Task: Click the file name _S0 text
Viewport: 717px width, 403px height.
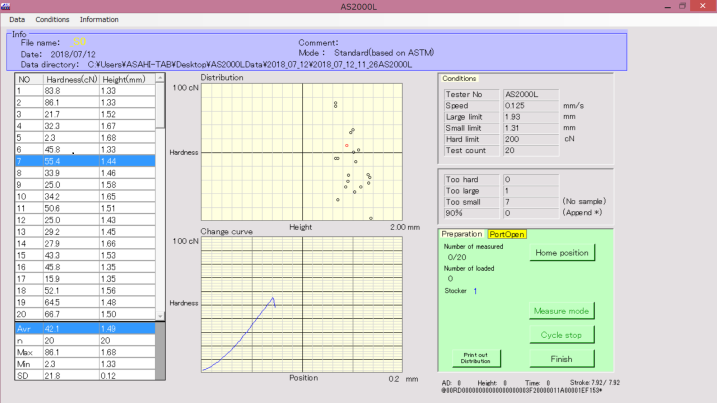Action: coord(78,42)
